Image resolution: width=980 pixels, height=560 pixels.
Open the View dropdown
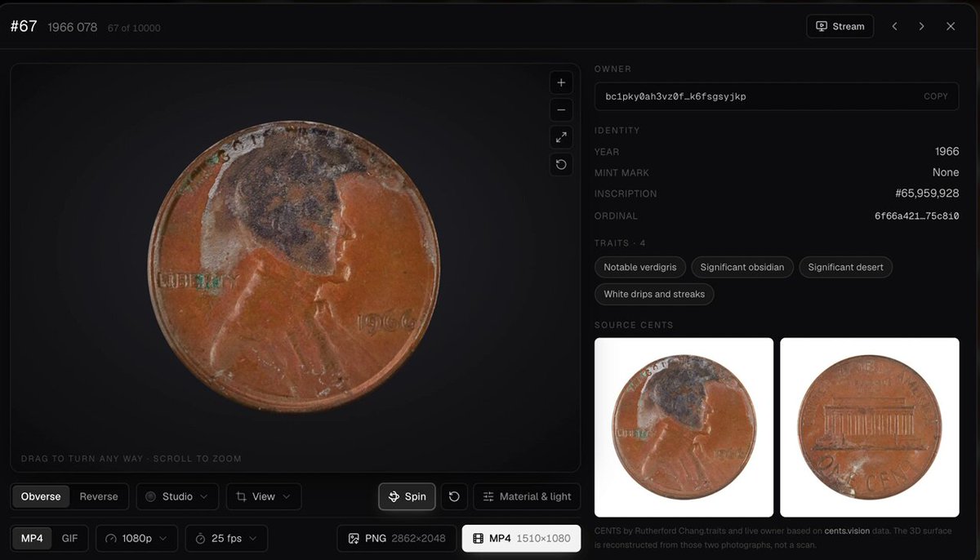click(264, 496)
